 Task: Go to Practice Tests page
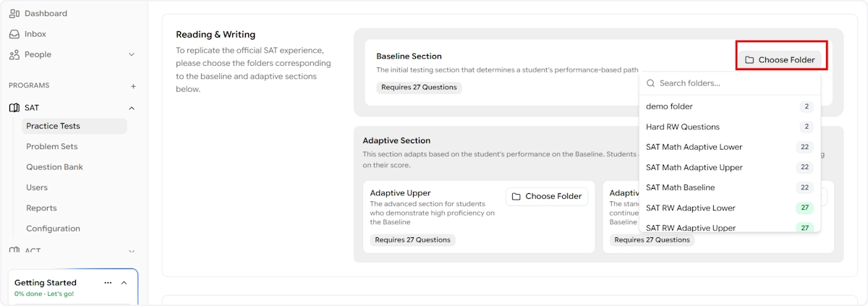tap(53, 126)
